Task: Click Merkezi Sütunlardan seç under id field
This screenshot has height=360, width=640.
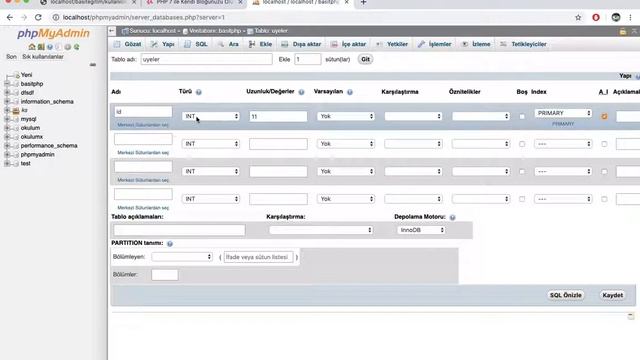Action: click(143, 125)
